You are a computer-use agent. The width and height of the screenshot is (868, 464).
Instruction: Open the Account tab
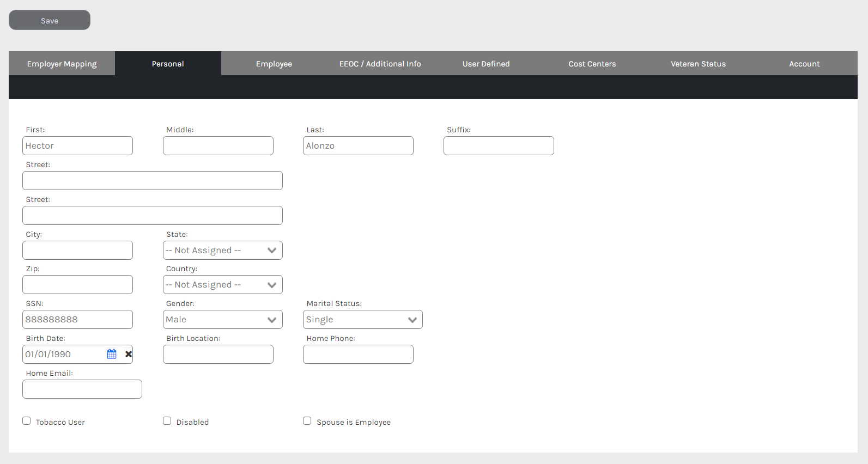point(804,63)
